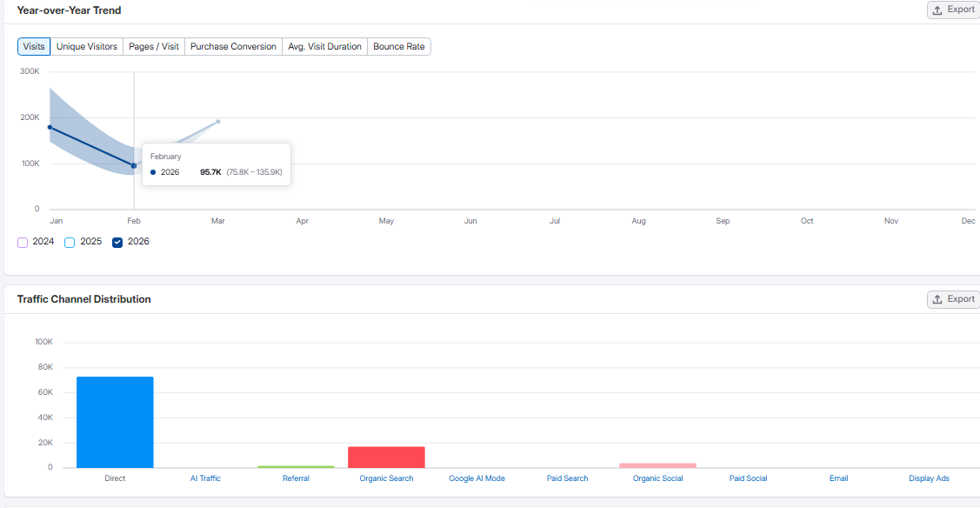The image size is (980, 508).
Task: Click the Direct channel label link
Action: point(115,478)
